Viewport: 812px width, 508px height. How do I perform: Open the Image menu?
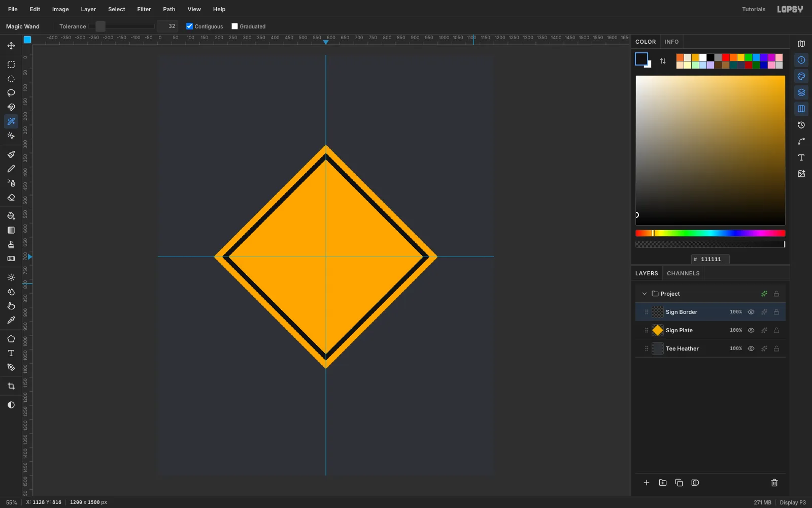60,9
